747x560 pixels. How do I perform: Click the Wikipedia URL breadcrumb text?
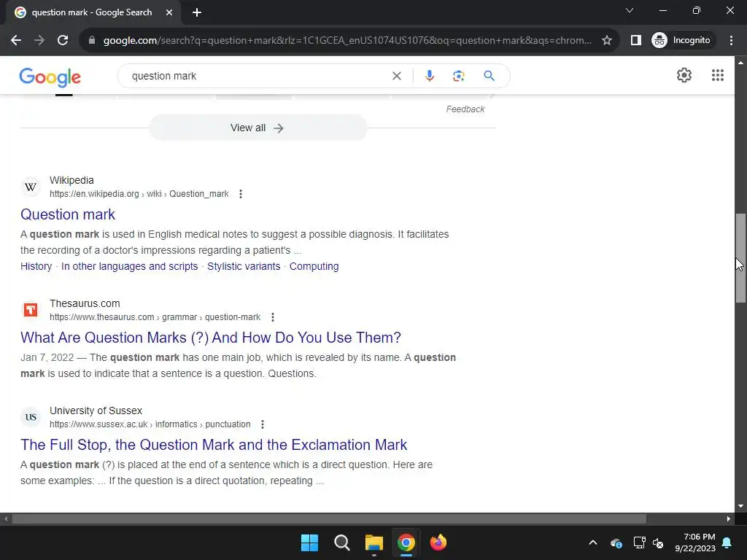coord(139,194)
